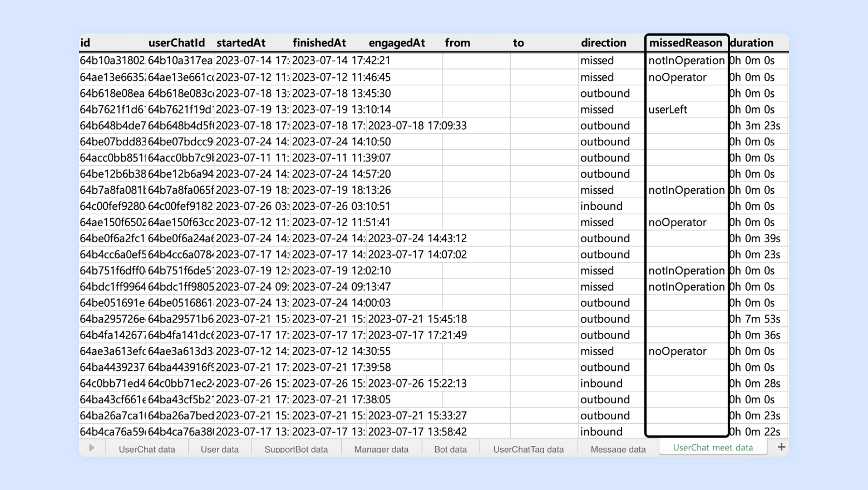
Task: Click the sheet tabs scroll arrow icon
Action: point(92,447)
